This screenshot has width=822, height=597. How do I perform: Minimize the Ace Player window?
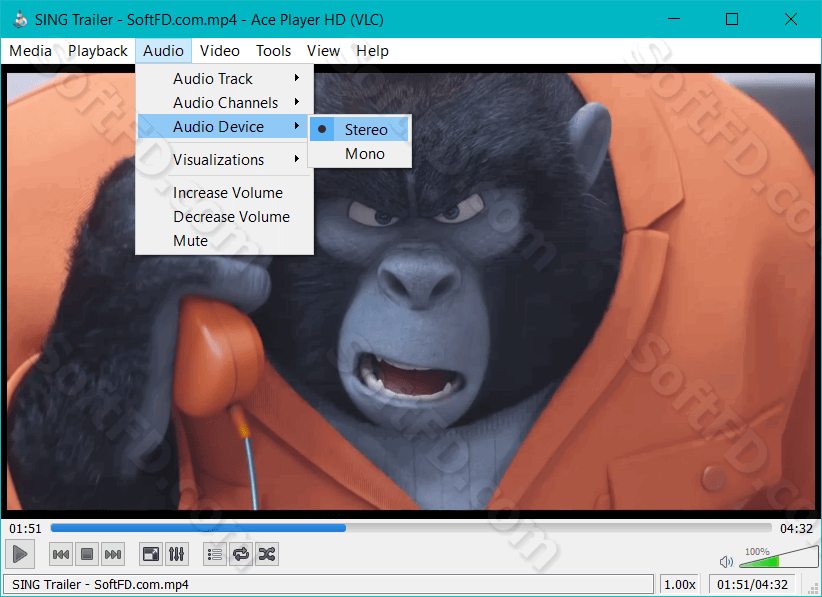pyautogui.click(x=674, y=19)
